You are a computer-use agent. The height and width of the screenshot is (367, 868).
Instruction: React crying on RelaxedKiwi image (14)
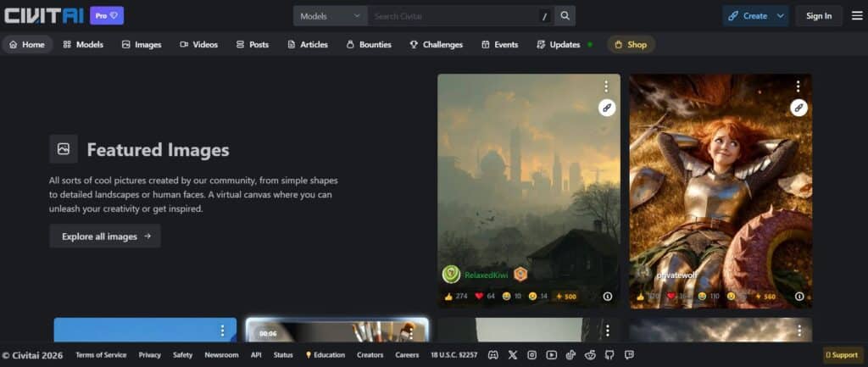538,296
